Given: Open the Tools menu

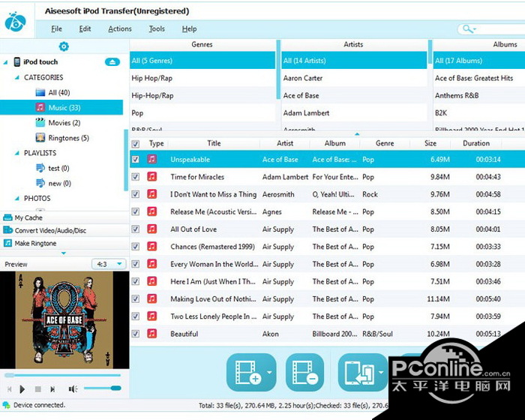Looking at the screenshot, I should [x=157, y=28].
